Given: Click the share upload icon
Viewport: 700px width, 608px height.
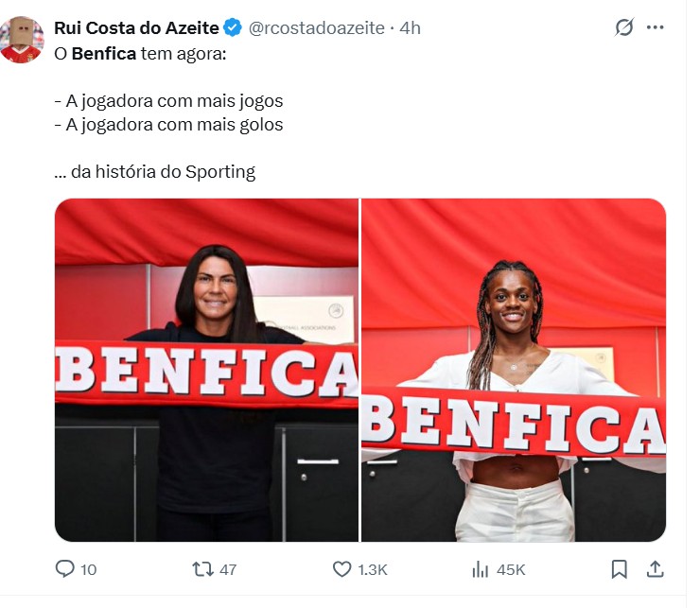Looking at the screenshot, I should tap(655, 569).
